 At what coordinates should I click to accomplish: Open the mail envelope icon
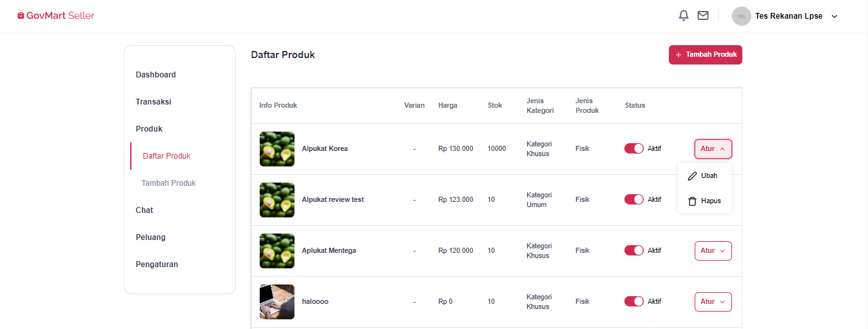pyautogui.click(x=703, y=15)
